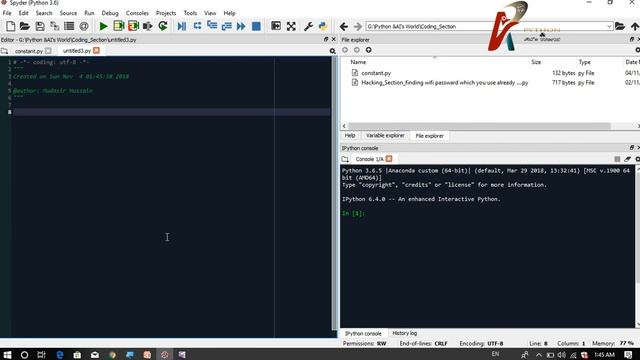Image resolution: width=640 pixels, height=360 pixels.
Task: Select the IPython console bottom tab
Action: pos(363,333)
